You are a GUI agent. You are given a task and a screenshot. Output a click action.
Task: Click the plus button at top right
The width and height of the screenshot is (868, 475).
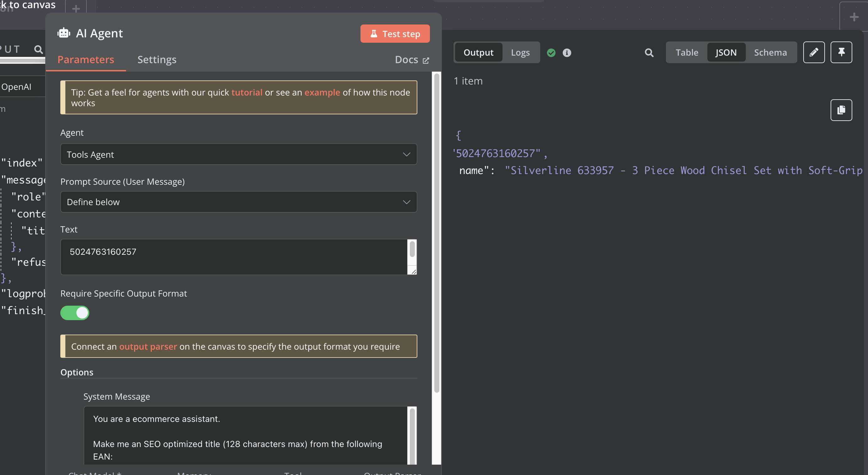click(x=854, y=17)
